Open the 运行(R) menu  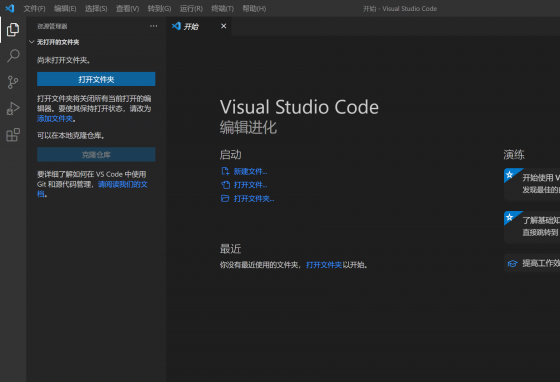point(191,9)
